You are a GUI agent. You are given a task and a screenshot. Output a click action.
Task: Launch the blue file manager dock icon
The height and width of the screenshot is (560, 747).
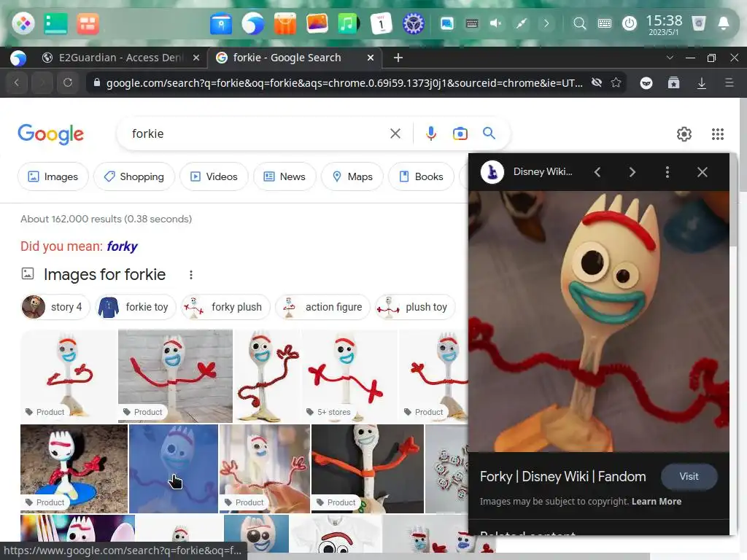coord(220,23)
